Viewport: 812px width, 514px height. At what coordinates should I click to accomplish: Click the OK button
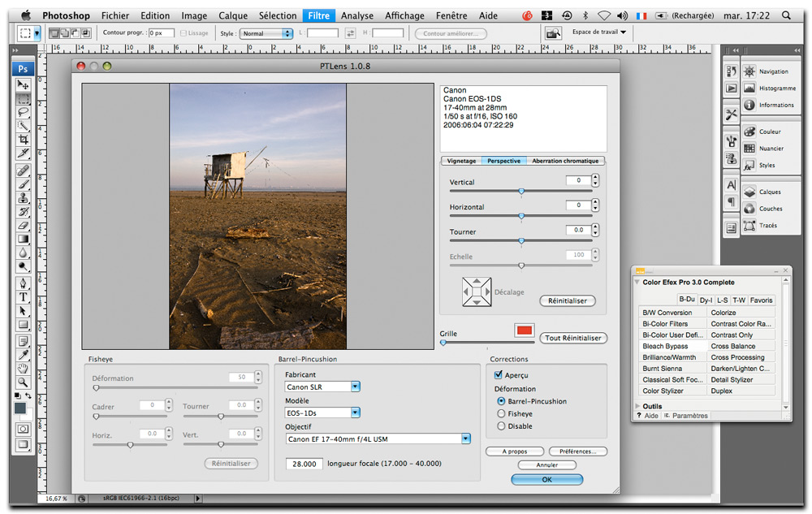[546, 479]
